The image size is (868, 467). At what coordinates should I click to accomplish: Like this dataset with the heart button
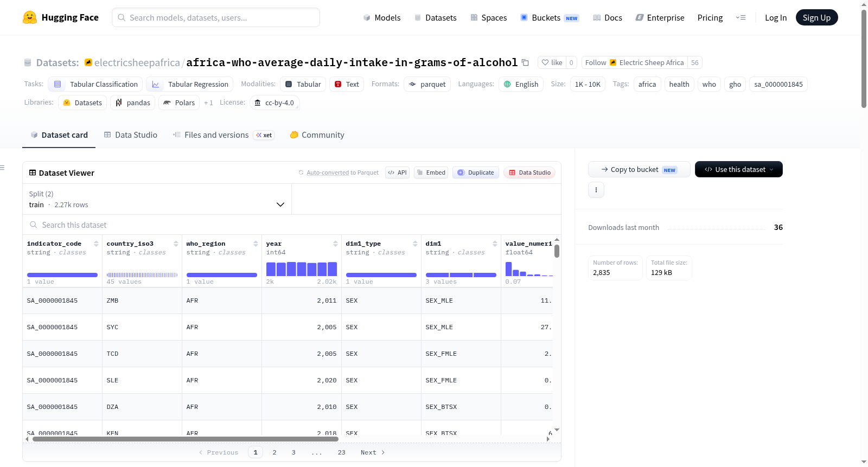click(x=552, y=62)
